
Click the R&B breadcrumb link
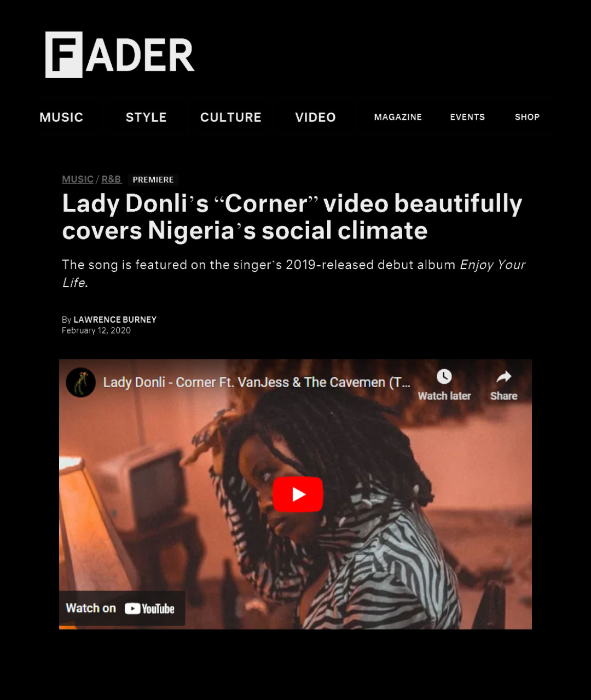[111, 179]
